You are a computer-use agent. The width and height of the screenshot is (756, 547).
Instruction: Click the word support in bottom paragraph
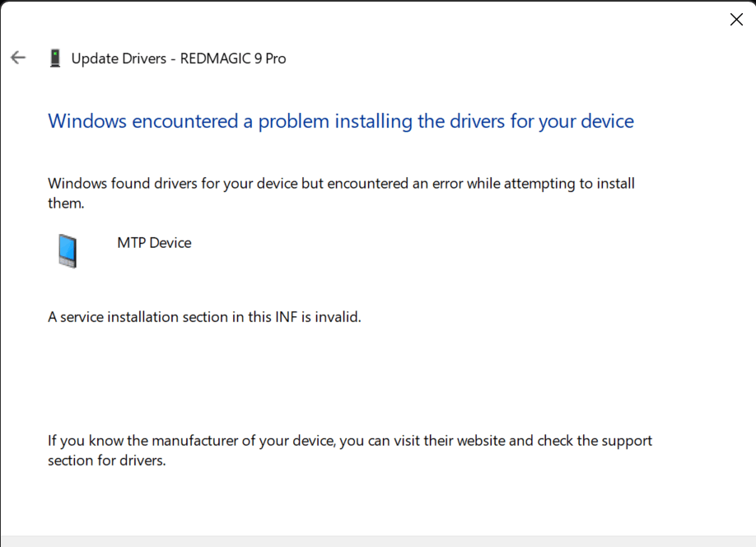pos(627,442)
